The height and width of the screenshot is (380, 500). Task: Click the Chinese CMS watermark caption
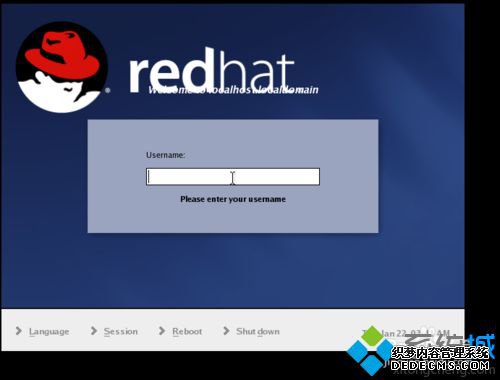(440, 353)
